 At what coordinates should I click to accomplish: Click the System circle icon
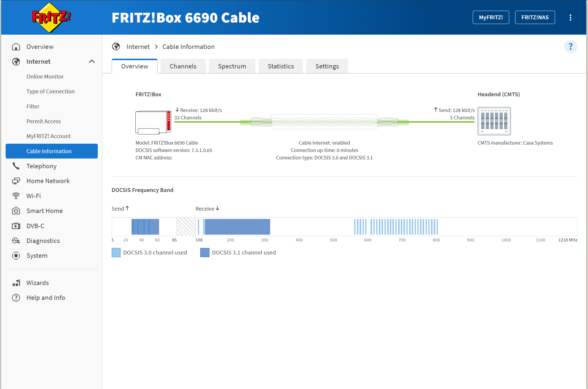click(x=16, y=256)
